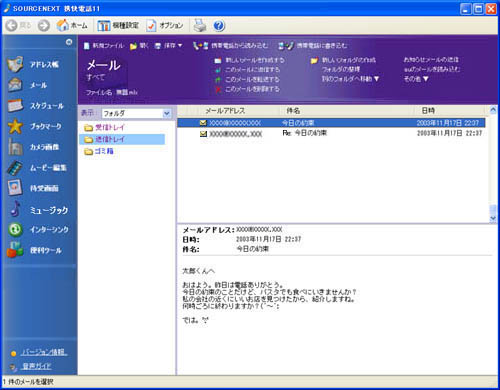This screenshot has height=390, width=500.
Task: Sort by the メールアドレス column header
Action: click(225, 111)
